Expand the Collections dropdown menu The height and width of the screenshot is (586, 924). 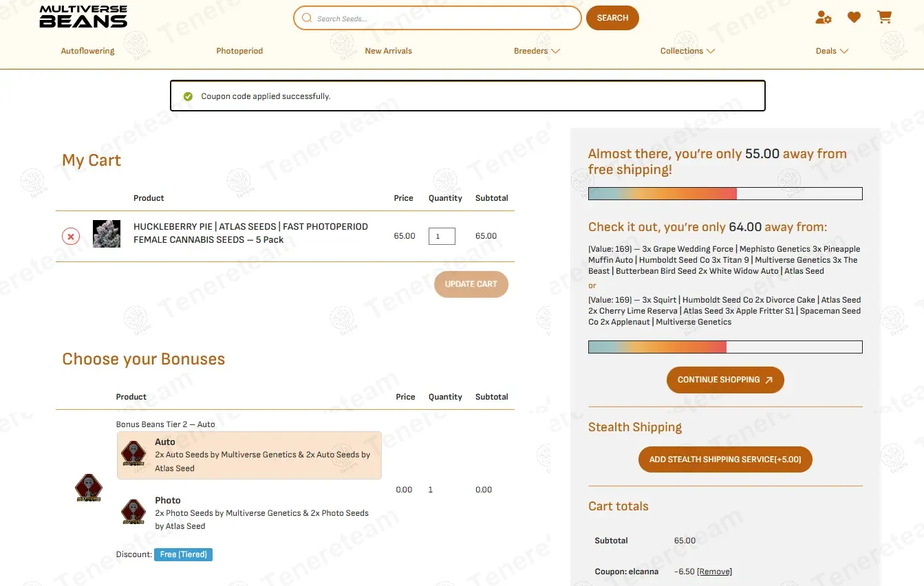(687, 51)
